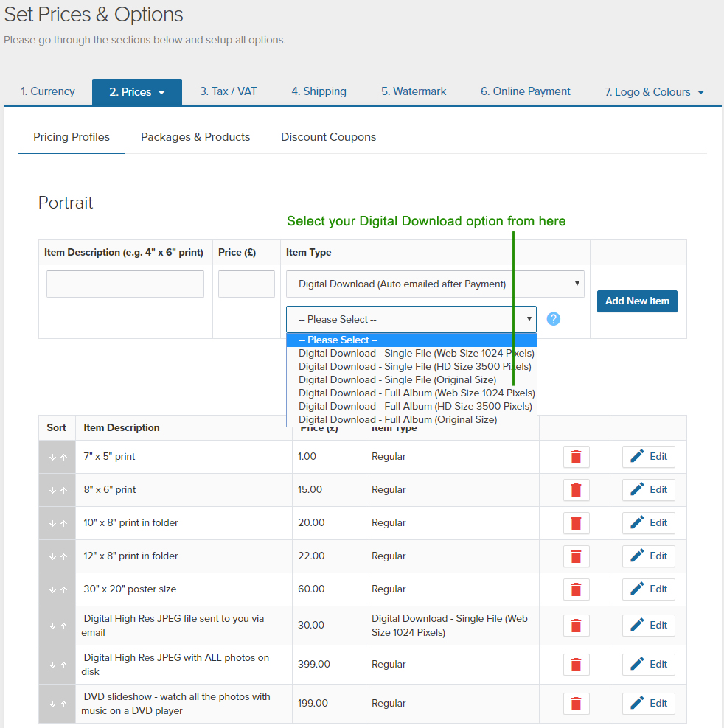This screenshot has width=724, height=728.
Task: Click trash icon for 30" x 20" poster
Action: [x=576, y=589]
